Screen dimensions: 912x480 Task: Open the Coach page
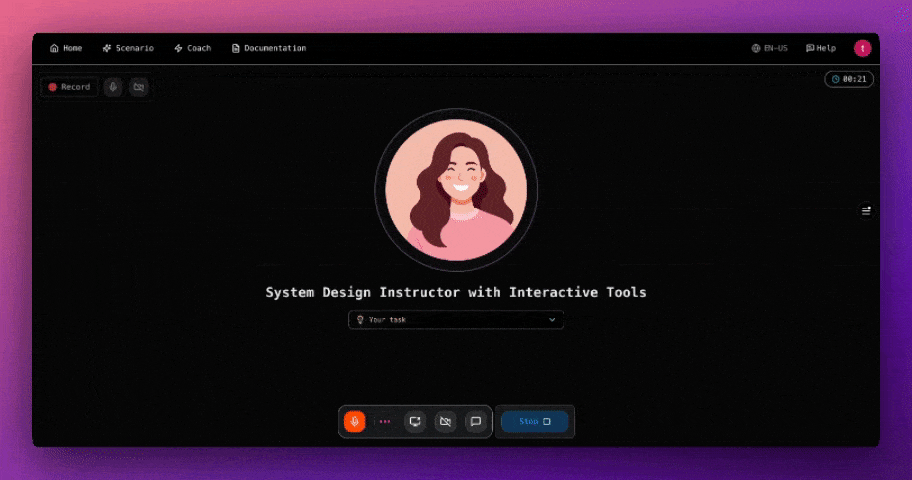pos(192,48)
